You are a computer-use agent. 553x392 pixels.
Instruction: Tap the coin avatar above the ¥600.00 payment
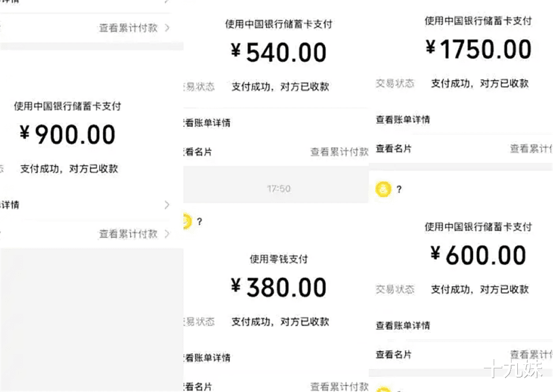tap(384, 189)
